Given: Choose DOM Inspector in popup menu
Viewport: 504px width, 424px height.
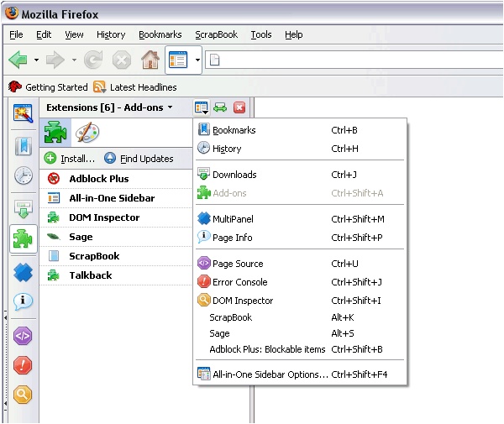Looking at the screenshot, I should coord(300,301).
